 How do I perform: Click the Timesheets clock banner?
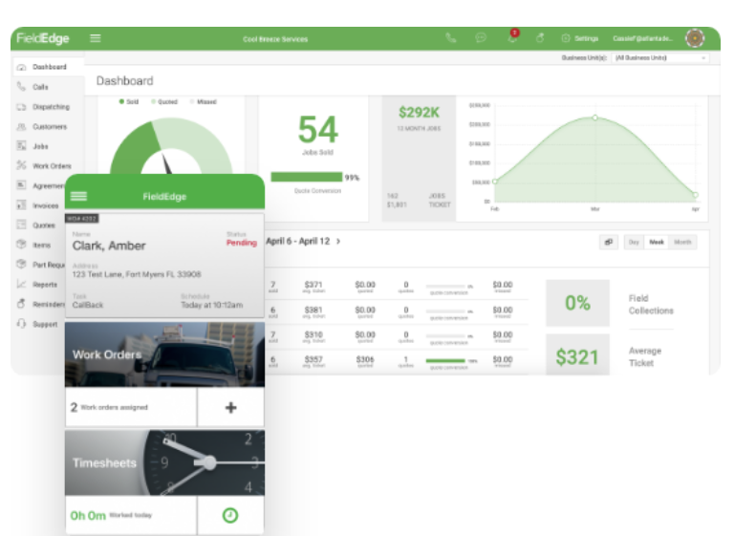(x=165, y=462)
